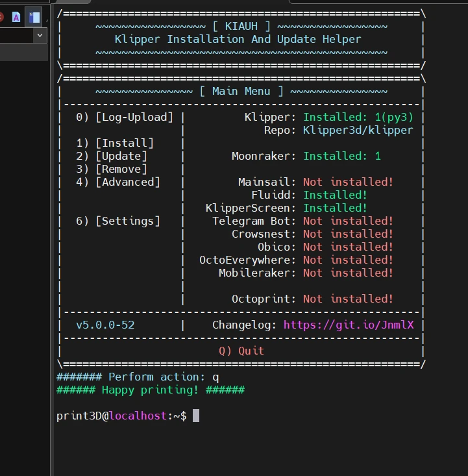Click the '6) [Settings]' menu entry
This screenshot has height=476, width=468.
coord(118,221)
